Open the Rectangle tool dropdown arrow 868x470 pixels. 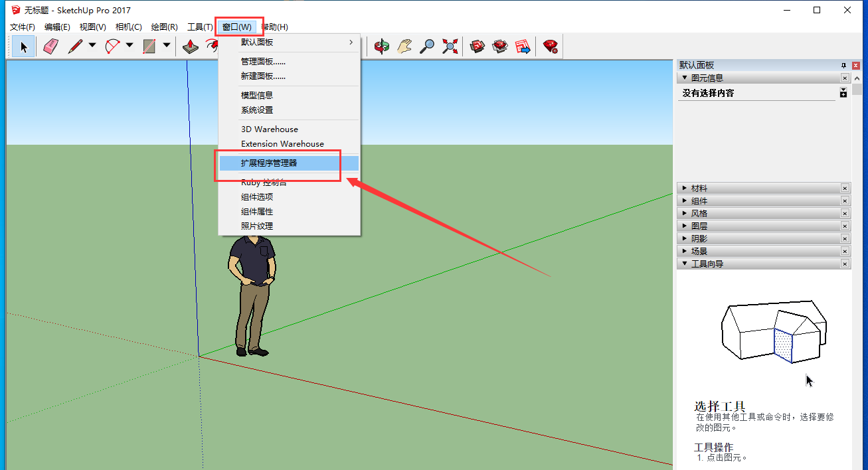point(167,46)
